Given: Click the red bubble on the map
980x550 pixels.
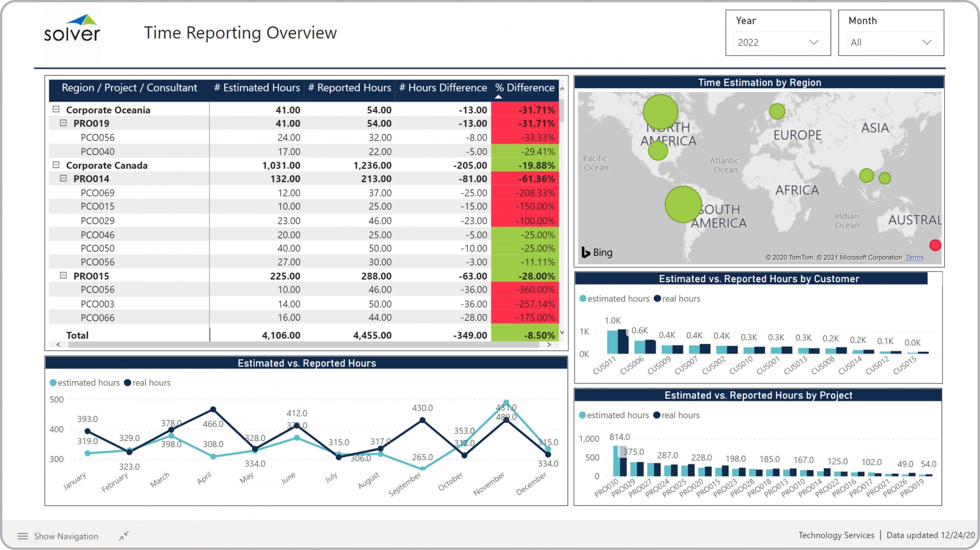Looking at the screenshot, I should point(935,245).
